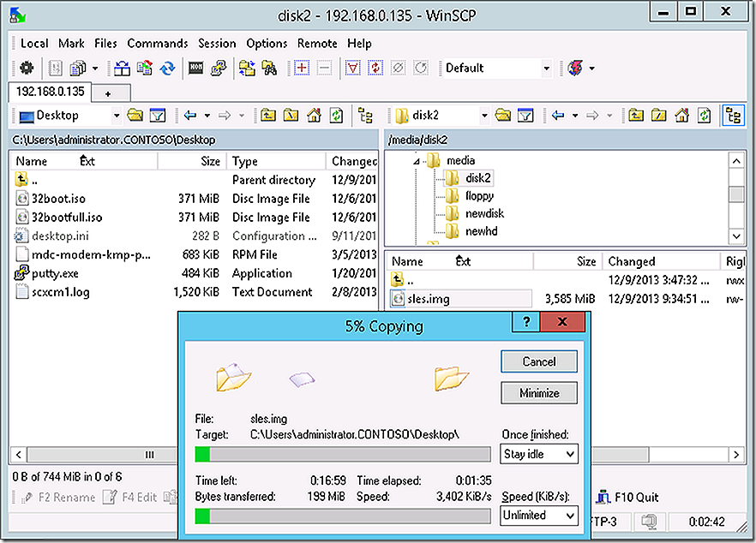Click the binoculars Find Files icon
The width and height of the screenshot is (756, 543).
point(269,68)
